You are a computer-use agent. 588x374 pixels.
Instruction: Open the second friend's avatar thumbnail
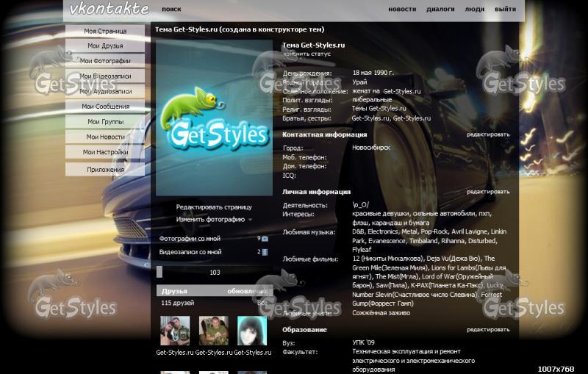[x=213, y=331]
